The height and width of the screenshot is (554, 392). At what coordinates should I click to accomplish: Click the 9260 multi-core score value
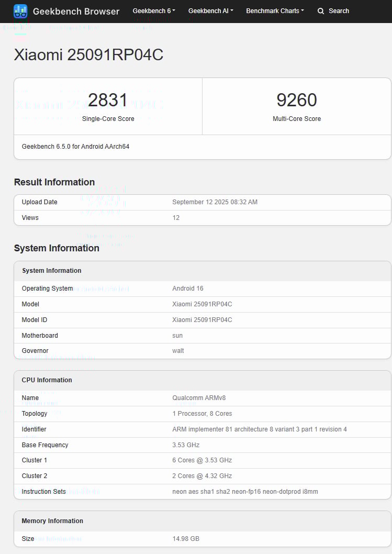(297, 99)
